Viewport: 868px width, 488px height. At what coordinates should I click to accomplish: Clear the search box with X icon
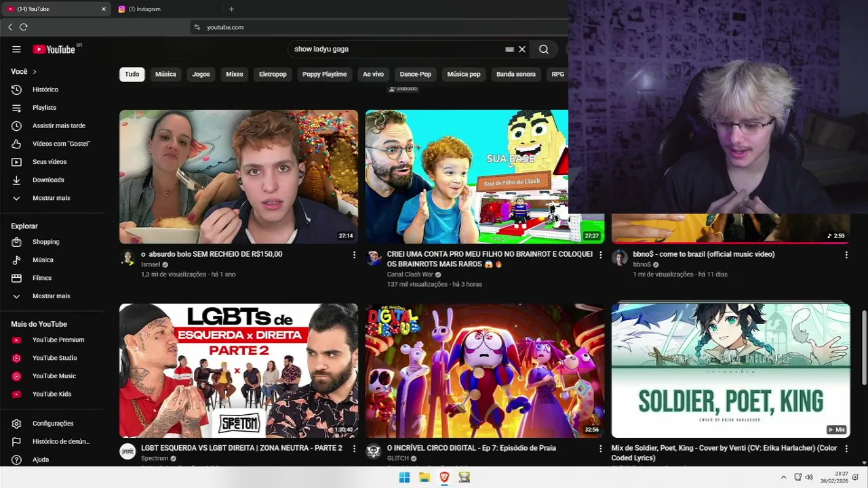pyautogui.click(x=522, y=49)
